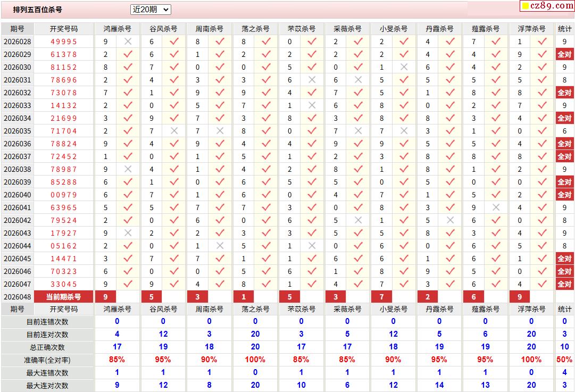Click the current 鸿雁杀号 red box showing 9
This screenshot has height=392, width=575.
click(105, 297)
